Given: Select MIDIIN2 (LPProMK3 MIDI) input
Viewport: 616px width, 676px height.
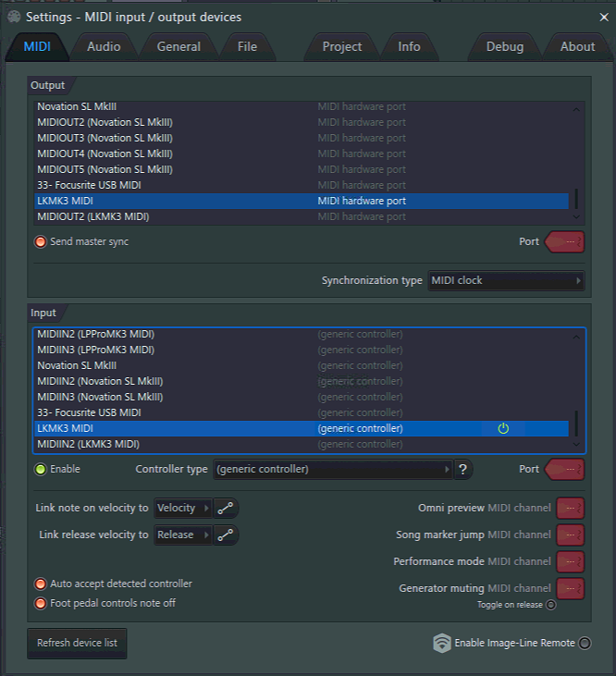Looking at the screenshot, I should click(302, 334).
